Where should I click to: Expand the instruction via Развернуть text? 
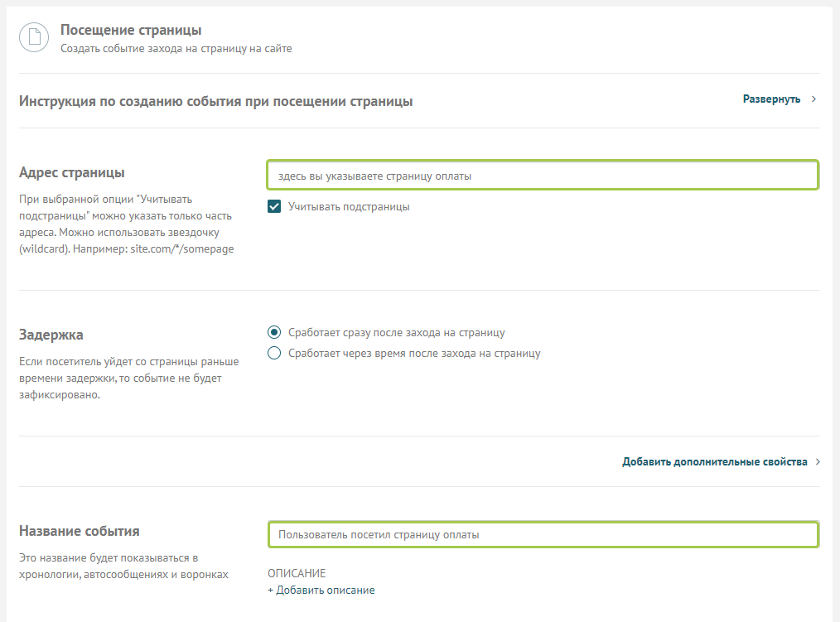(771, 99)
